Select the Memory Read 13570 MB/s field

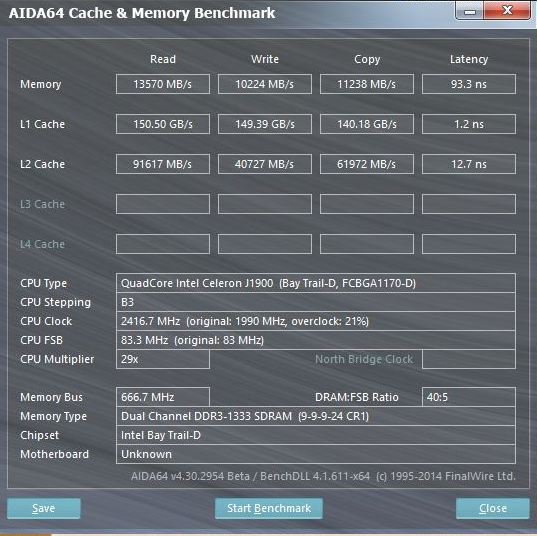163,84
